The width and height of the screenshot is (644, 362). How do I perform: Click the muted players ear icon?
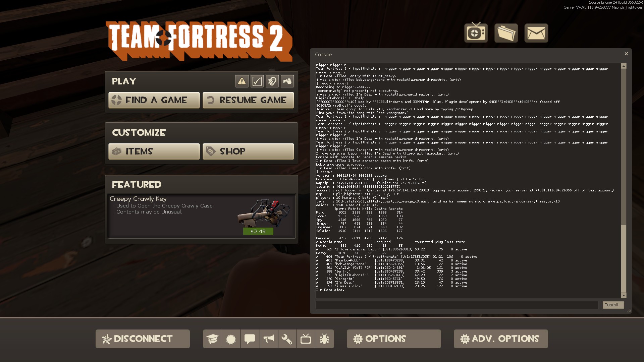(272, 81)
